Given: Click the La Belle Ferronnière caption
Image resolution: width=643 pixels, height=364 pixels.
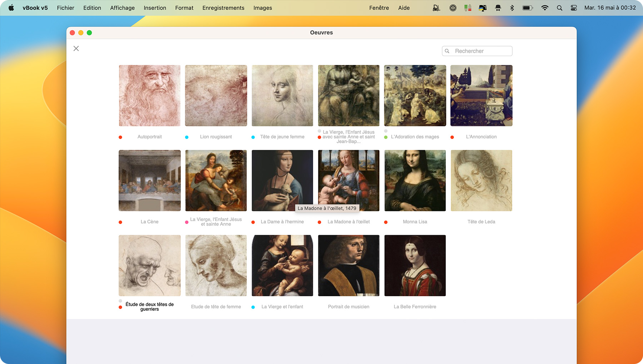Looking at the screenshot, I should point(415,307).
